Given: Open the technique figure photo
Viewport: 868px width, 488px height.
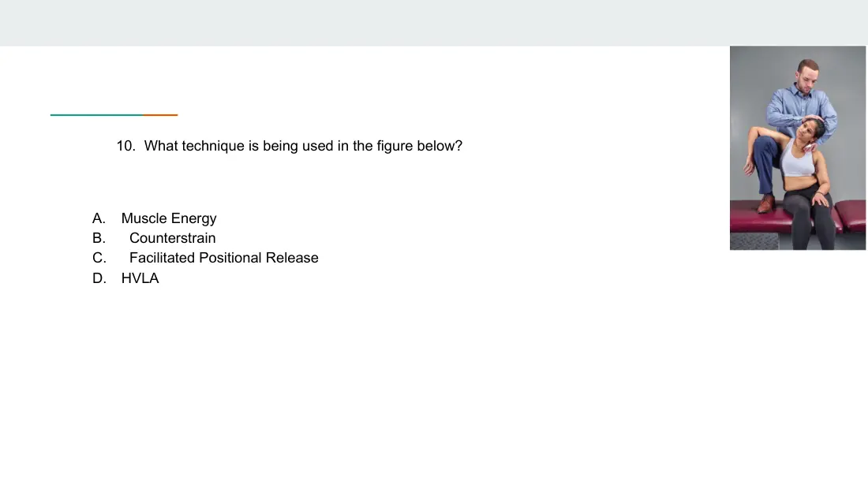Looking at the screenshot, I should click(x=798, y=147).
